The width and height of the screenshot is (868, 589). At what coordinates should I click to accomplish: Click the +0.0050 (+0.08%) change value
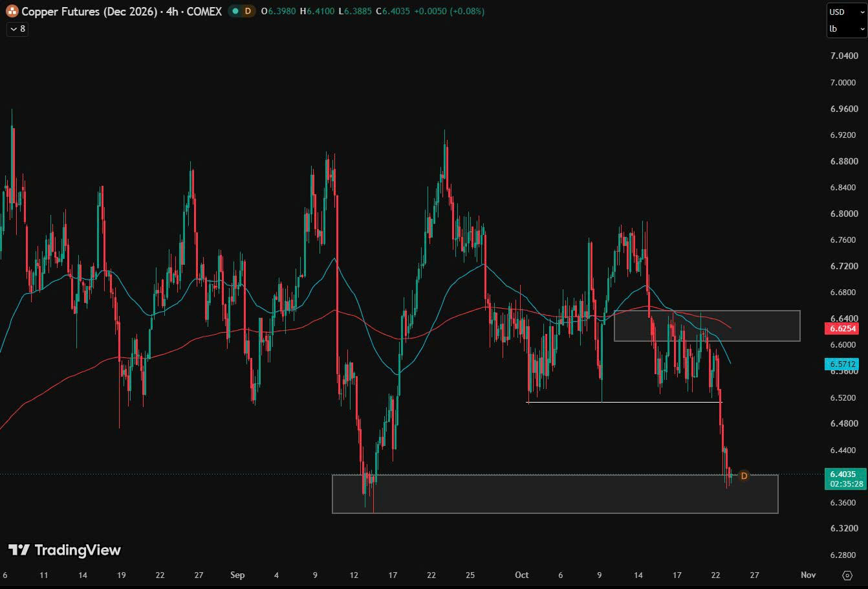pyautogui.click(x=449, y=11)
